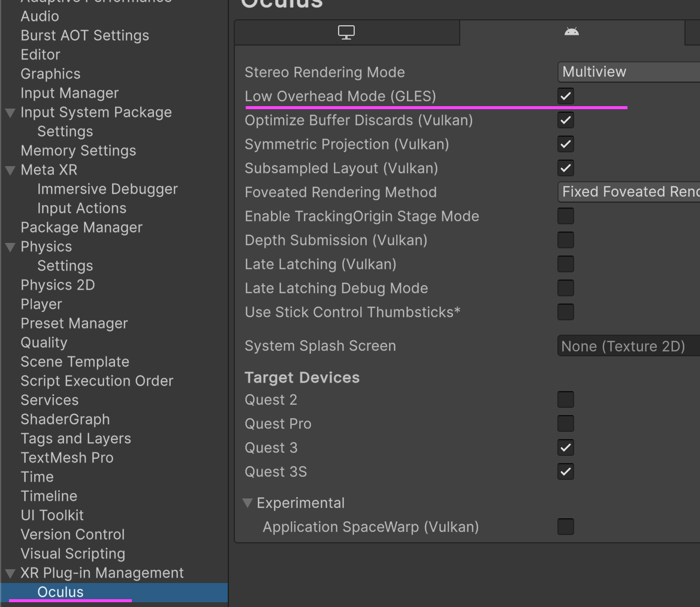
Task: Click the Target Devices heading
Action: click(x=302, y=378)
